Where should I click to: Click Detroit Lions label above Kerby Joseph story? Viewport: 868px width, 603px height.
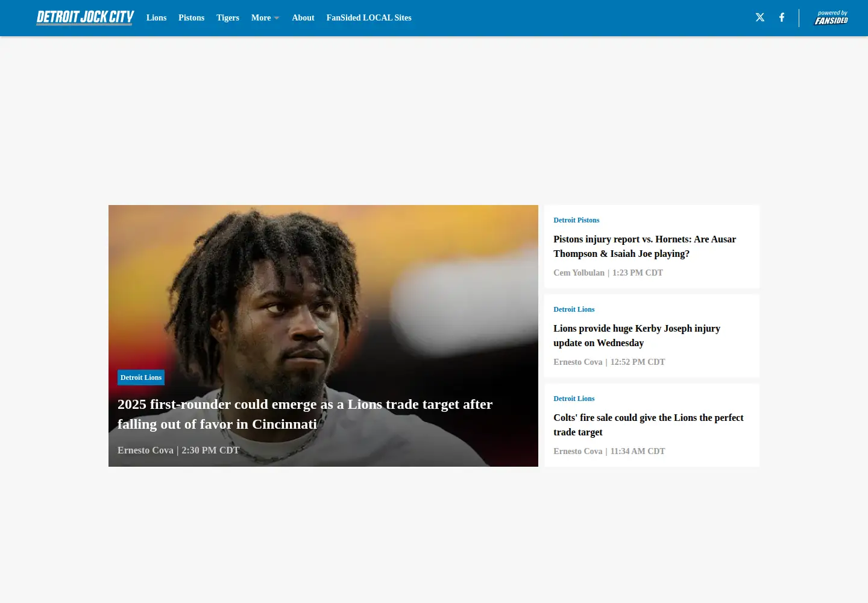tap(574, 309)
